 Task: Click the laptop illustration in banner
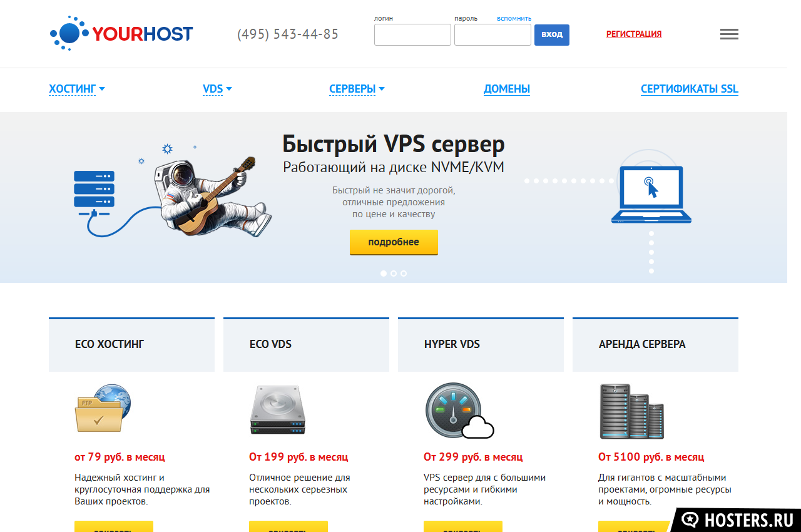(651, 195)
